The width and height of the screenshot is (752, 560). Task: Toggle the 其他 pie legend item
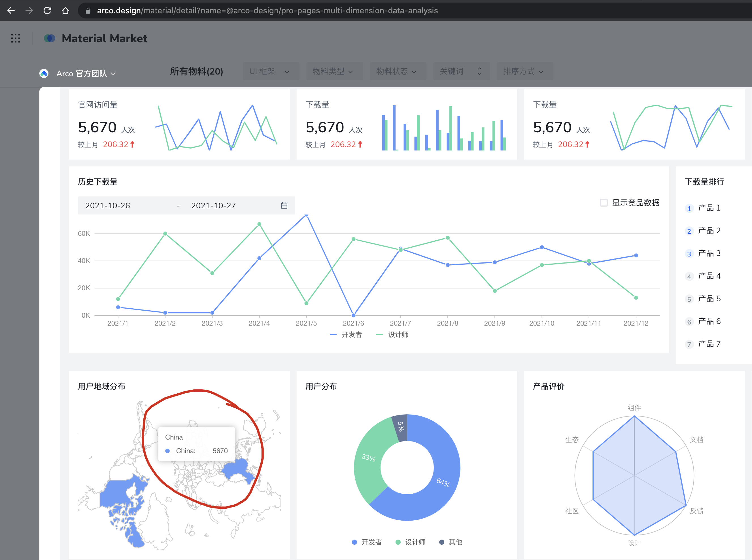[451, 542]
